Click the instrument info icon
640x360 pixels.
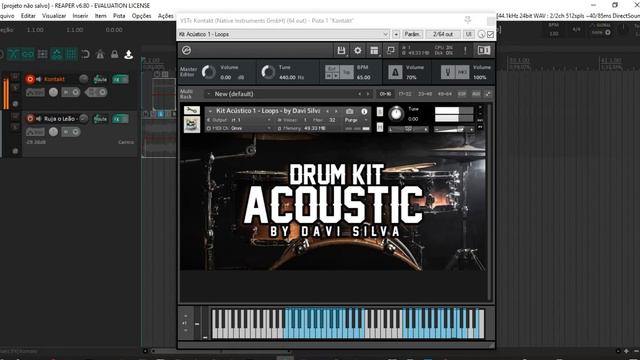pos(364,111)
